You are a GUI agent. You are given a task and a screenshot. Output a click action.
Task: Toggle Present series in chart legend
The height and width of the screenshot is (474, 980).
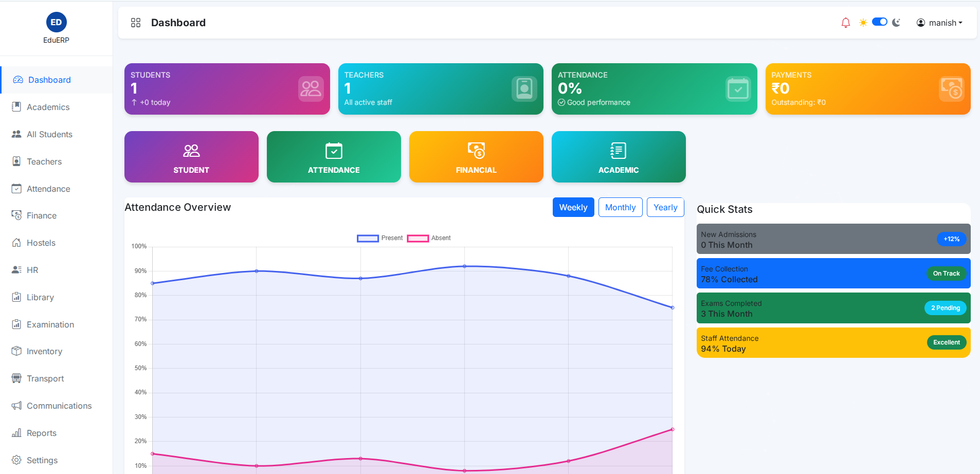(379, 238)
